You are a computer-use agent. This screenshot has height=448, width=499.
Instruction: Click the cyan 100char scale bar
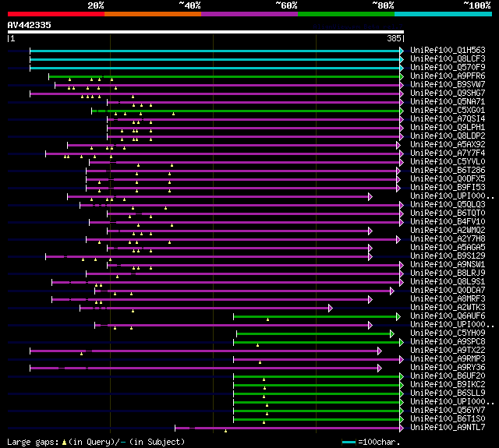(x=349, y=442)
